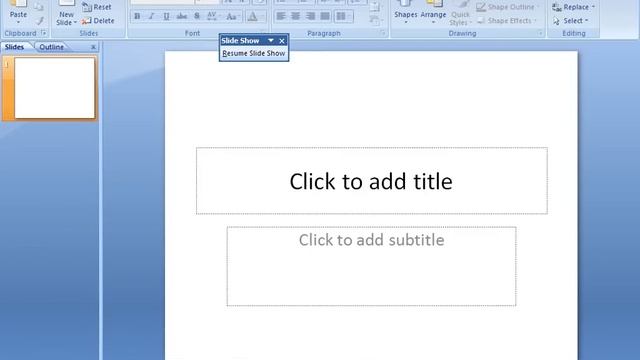Image resolution: width=640 pixels, height=360 pixels.
Task: Open Drawing group dialog launcher
Action: point(540,33)
